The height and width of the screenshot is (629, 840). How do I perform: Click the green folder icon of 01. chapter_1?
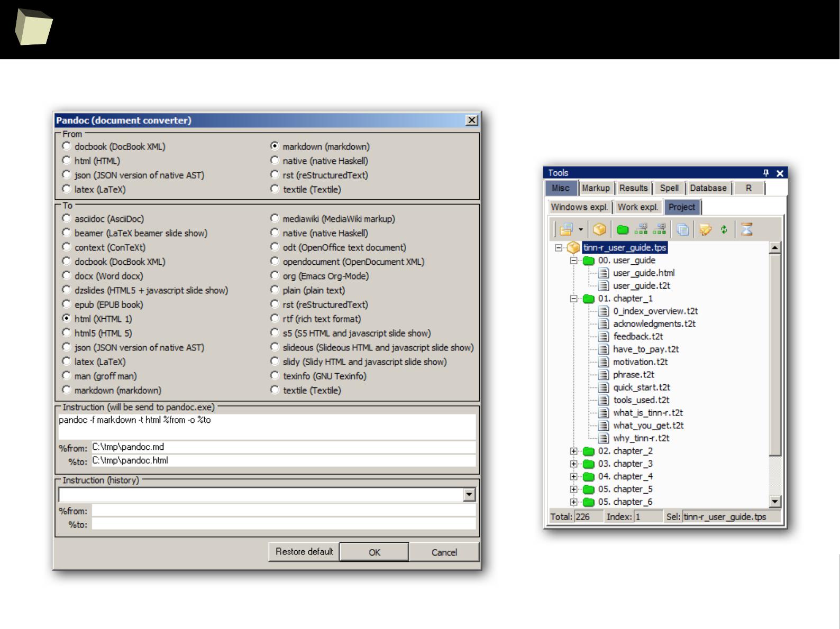(589, 299)
